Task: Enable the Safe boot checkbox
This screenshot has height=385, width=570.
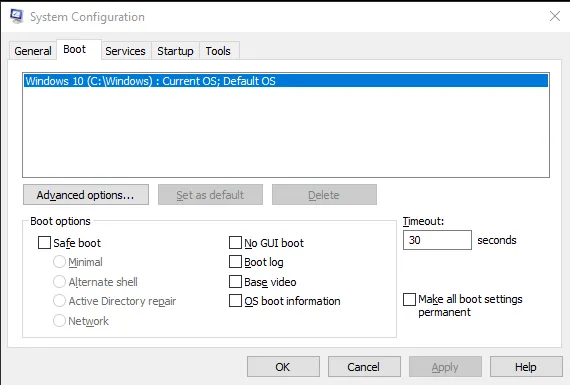Action: pos(44,243)
